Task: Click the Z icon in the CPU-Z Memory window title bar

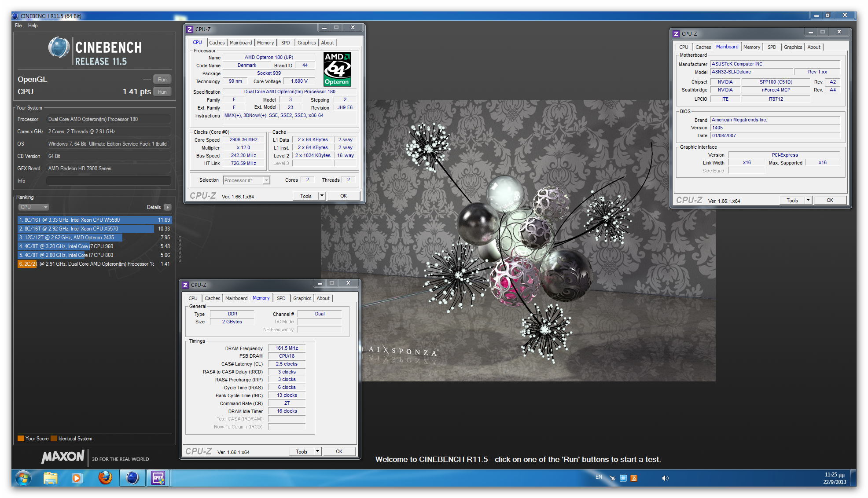Action: click(185, 285)
